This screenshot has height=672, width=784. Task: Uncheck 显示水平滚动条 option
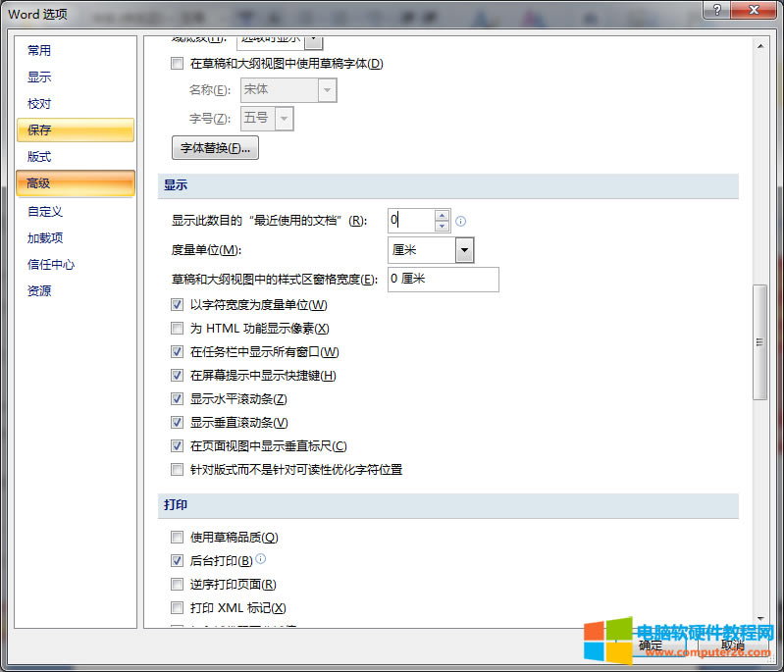pyautogui.click(x=178, y=399)
